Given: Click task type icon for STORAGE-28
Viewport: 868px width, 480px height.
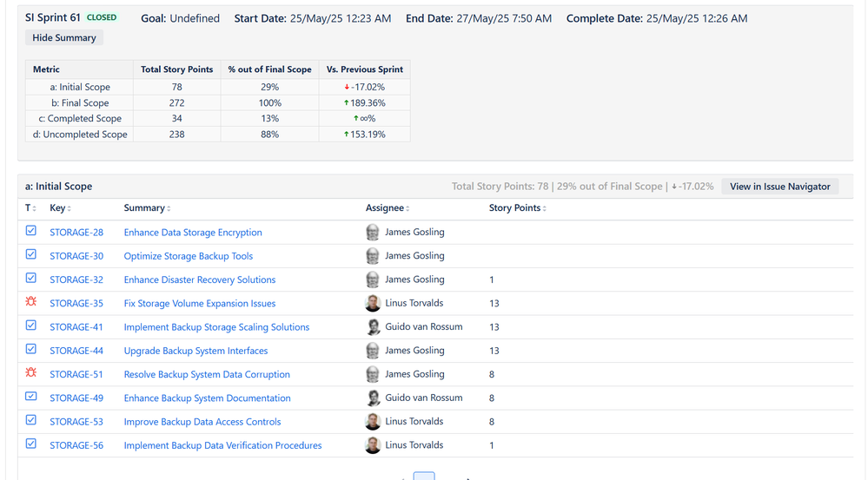Looking at the screenshot, I should (x=31, y=231).
